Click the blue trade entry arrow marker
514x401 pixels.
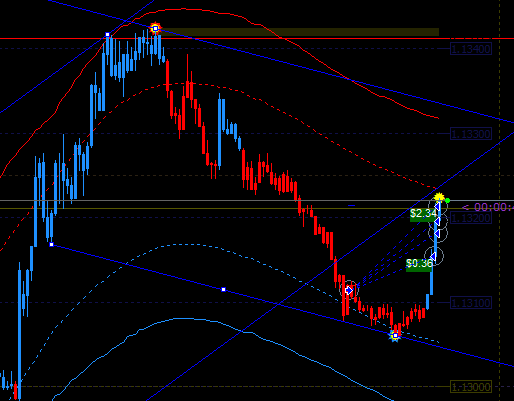349,290
